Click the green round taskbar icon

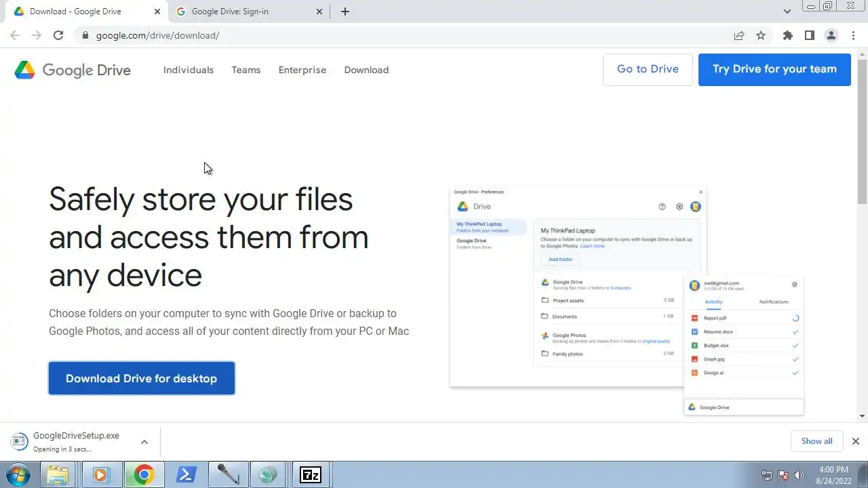click(x=269, y=474)
